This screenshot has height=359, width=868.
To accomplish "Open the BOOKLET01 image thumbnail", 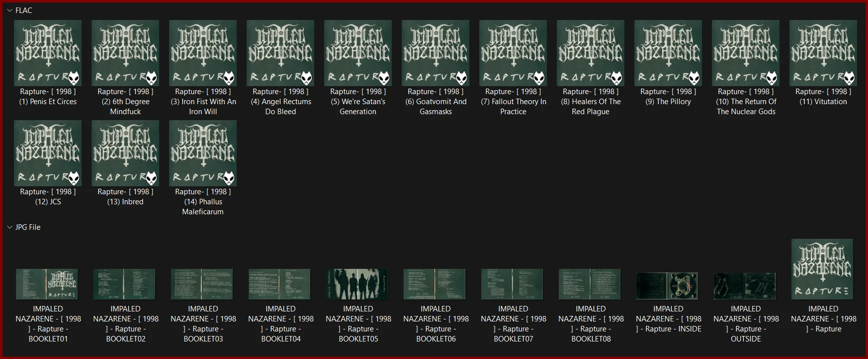I will tap(47, 284).
